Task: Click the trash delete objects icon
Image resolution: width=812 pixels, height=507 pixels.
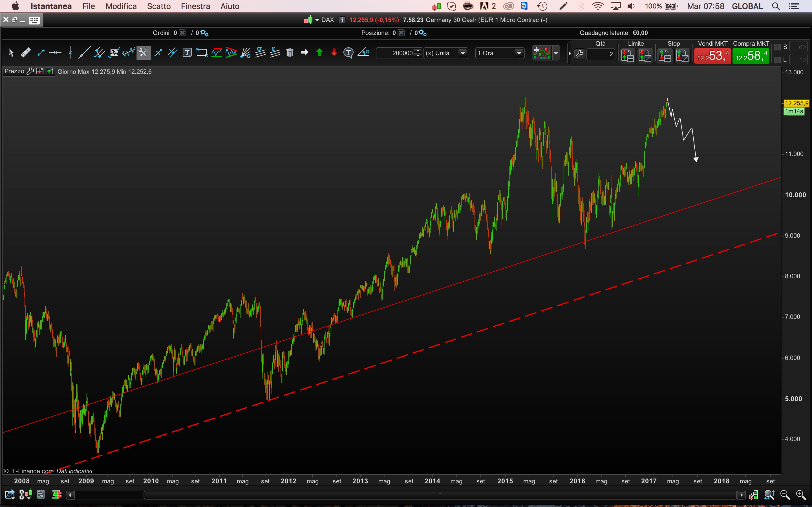Action: (x=290, y=53)
